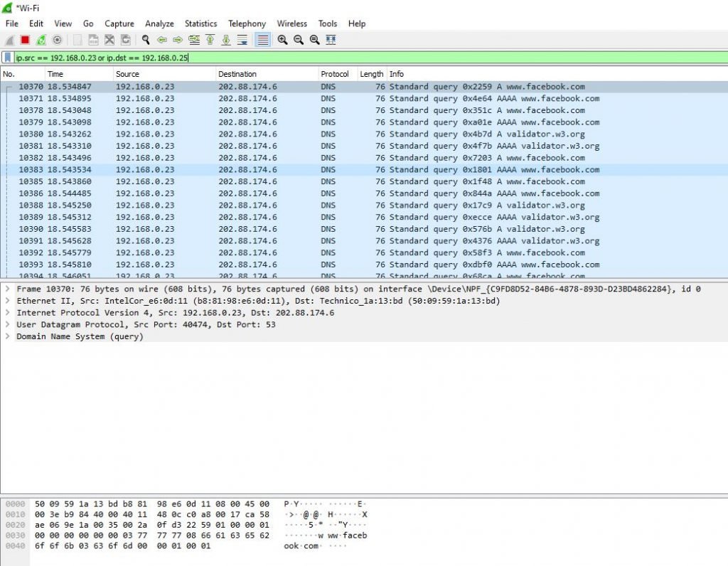Open the Edit menu

[36, 23]
